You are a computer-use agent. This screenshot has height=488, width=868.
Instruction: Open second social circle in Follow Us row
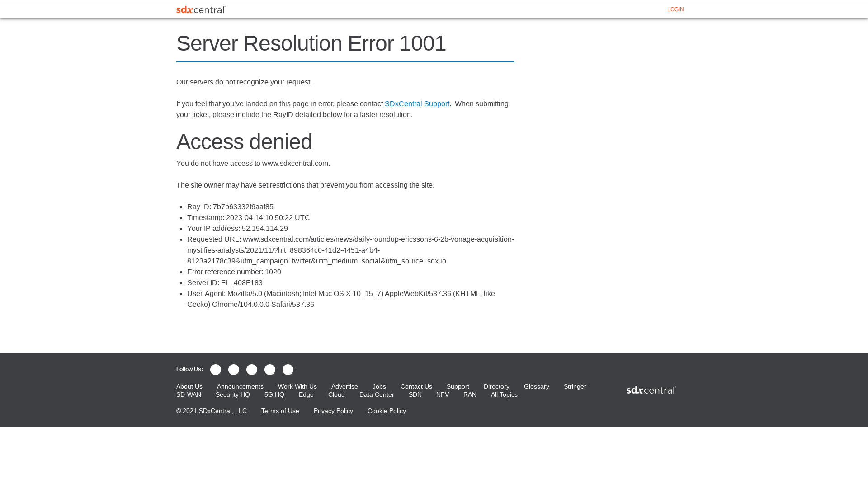coord(234,370)
